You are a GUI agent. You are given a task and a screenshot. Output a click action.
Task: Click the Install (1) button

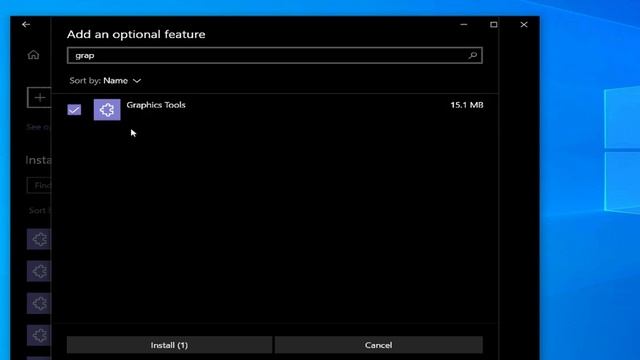coord(169,345)
